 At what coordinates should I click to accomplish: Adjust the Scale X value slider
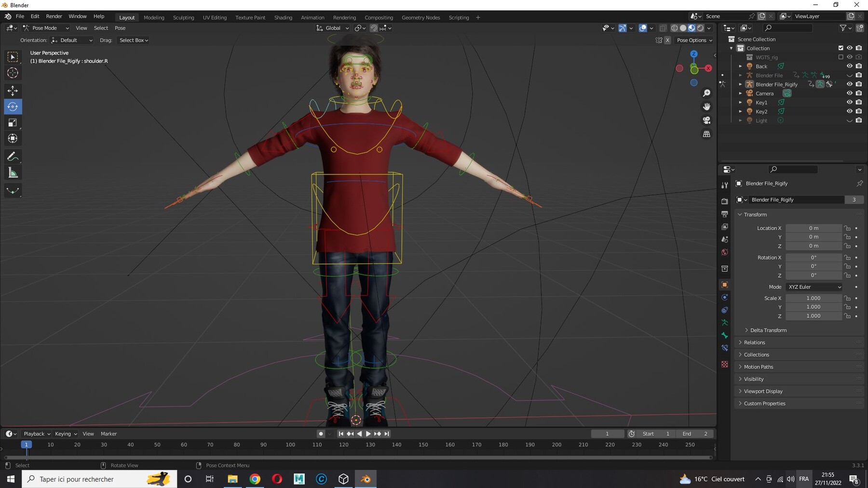coord(814,298)
